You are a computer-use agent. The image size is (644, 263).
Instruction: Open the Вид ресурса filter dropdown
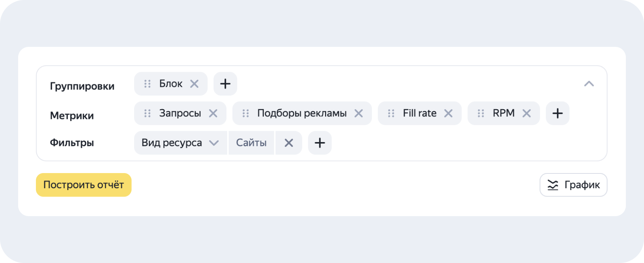coord(181,143)
